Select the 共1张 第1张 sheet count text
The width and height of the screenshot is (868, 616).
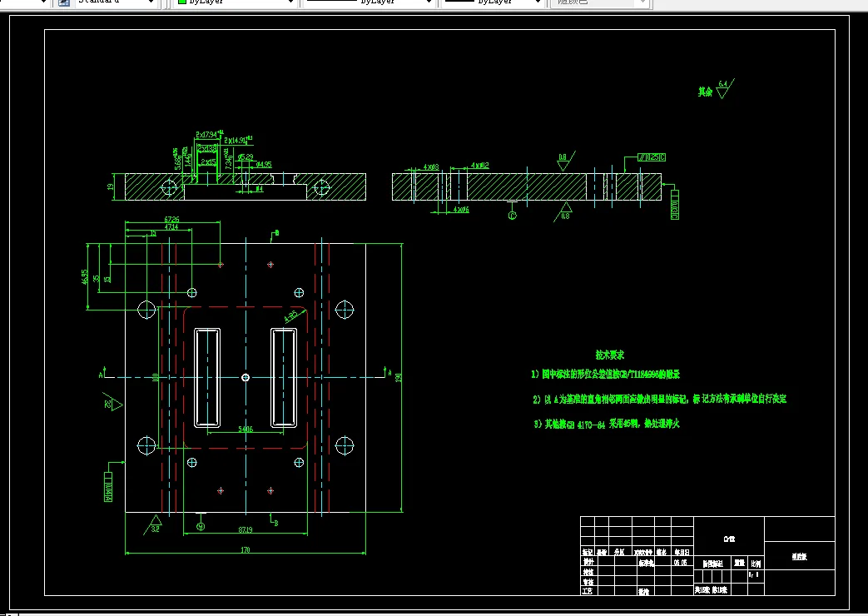pos(712,590)
